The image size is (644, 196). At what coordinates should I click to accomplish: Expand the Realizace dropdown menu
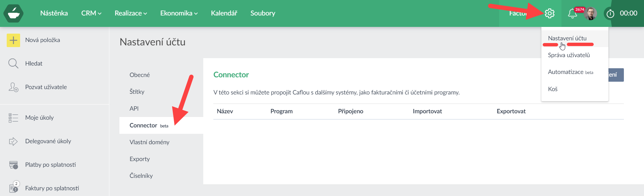point(131,13)
